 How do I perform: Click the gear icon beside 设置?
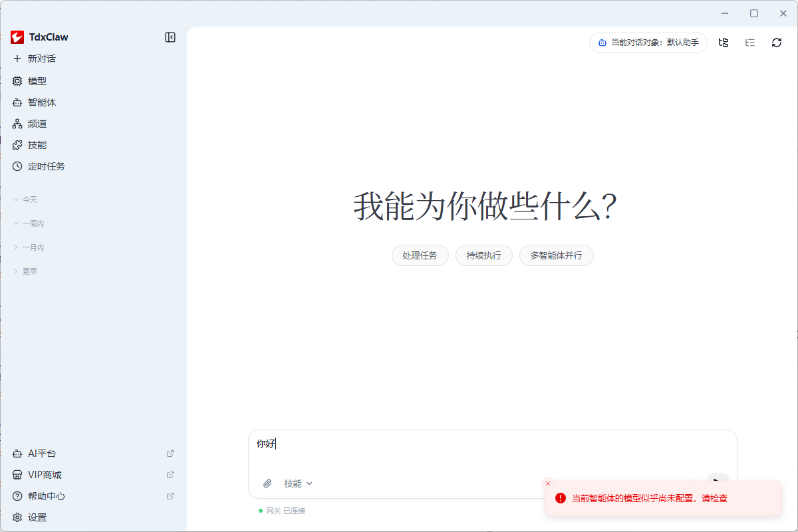tap(17, 517)
